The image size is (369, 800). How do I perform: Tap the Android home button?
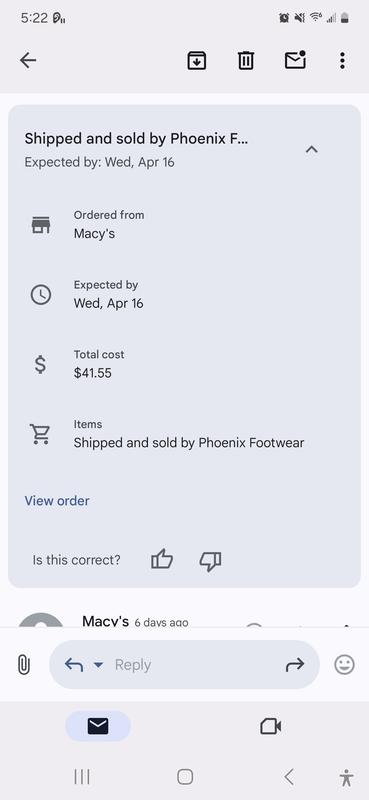click(x=185, y=777)
